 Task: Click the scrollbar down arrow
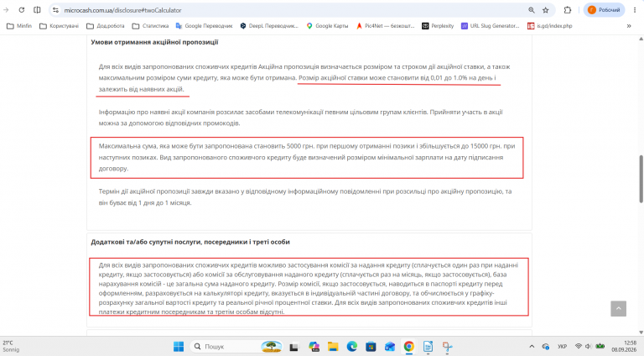click(641, 332)
